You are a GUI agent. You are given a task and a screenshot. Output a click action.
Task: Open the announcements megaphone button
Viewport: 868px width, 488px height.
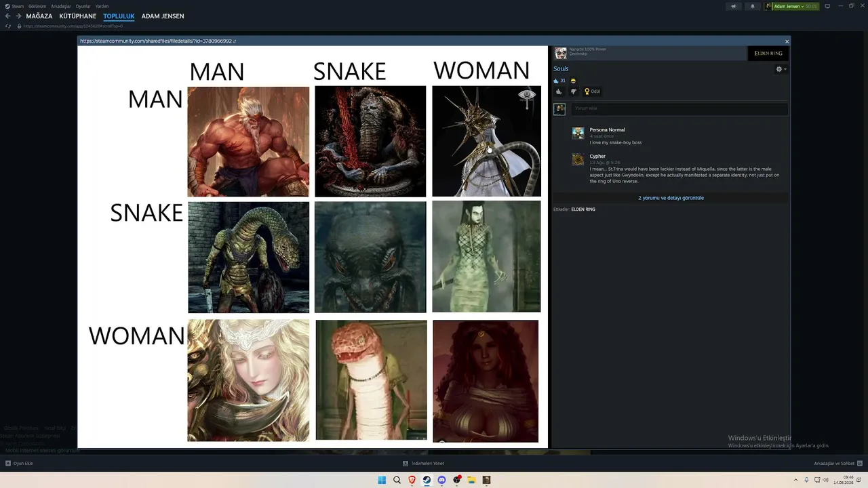click(733, 6)
